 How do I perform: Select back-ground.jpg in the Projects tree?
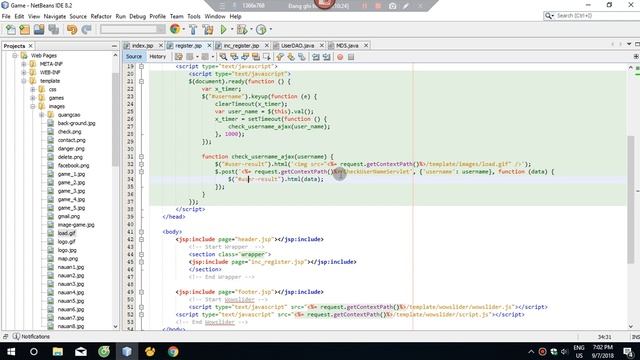[76, 123]
